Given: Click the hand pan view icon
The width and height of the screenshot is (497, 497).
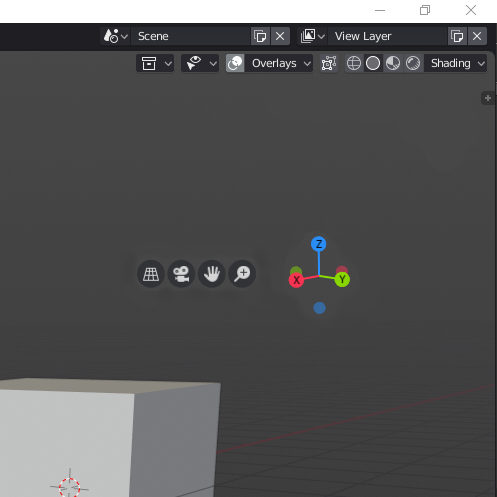Looking at the screenshot, I should 212,274.
